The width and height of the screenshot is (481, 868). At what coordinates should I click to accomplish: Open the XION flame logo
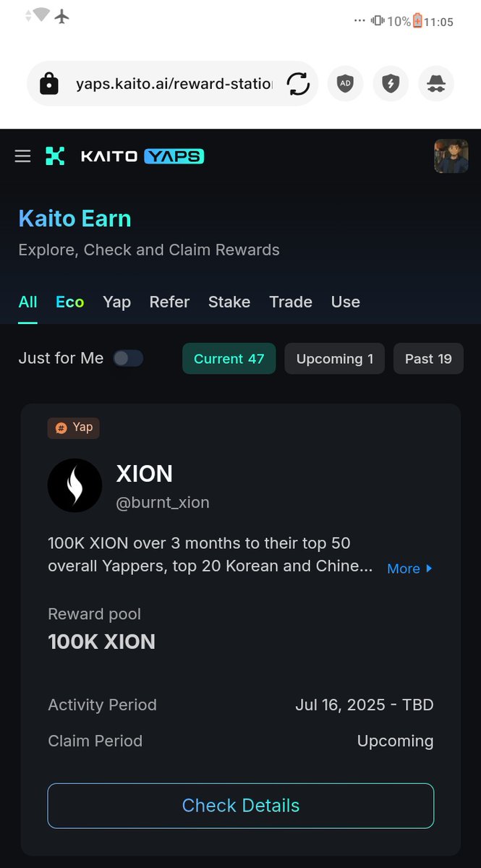[75, 485]
